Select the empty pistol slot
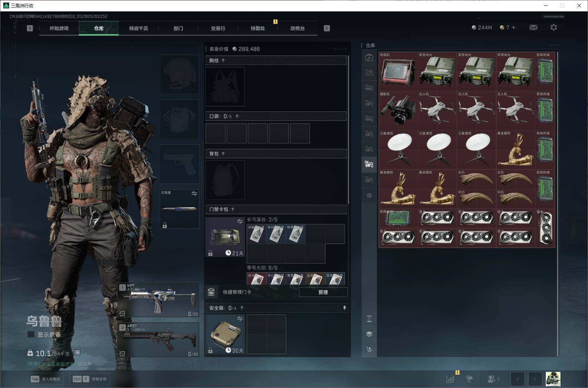This screenshot has width=588, height=388. tap(179, 164)
